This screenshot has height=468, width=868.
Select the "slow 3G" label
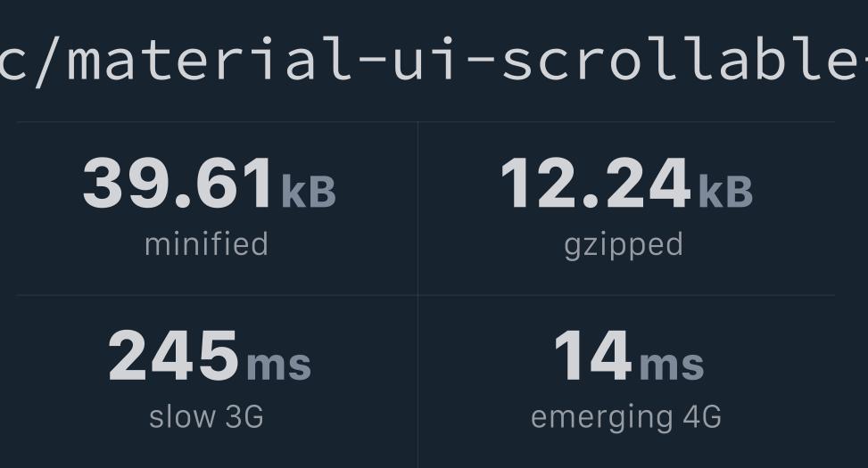pos(206,417)
